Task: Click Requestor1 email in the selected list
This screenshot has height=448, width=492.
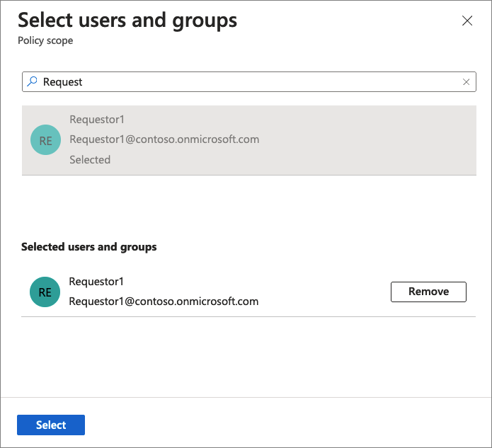Action: pyautogui.click(x=164, y=301)
